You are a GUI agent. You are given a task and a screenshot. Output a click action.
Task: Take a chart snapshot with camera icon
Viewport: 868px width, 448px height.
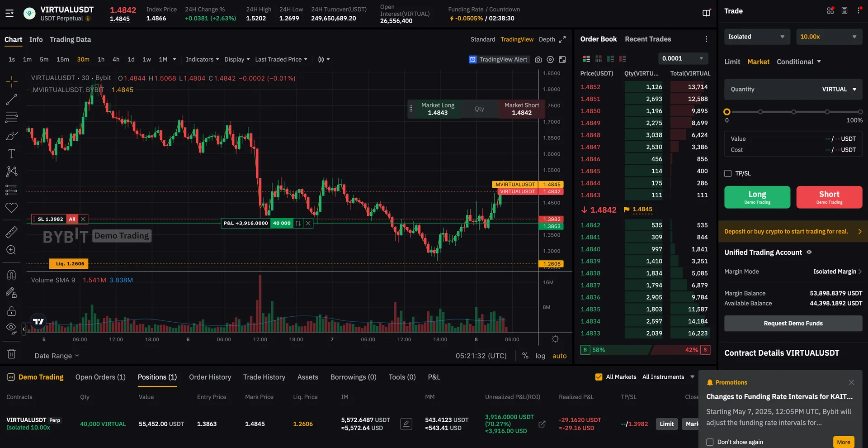point(538,59)
